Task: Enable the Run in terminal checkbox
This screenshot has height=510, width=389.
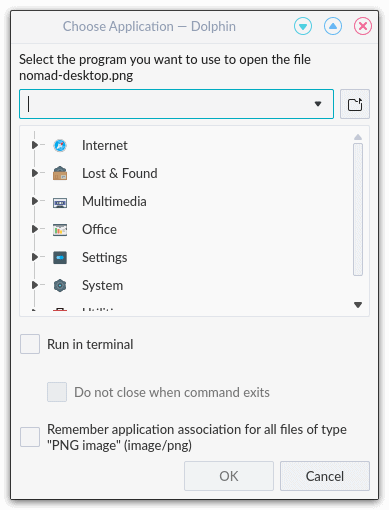Action: tap(30, 344)
